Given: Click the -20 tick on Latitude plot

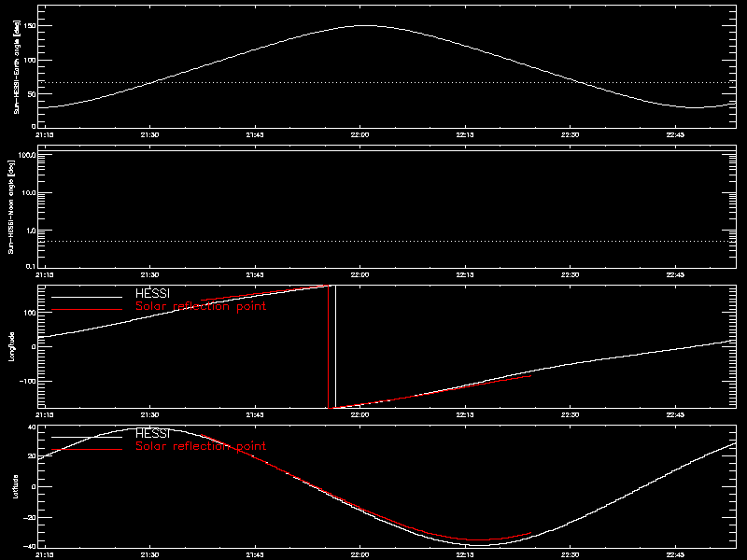Looking at the screenshot, I should 30,518.
